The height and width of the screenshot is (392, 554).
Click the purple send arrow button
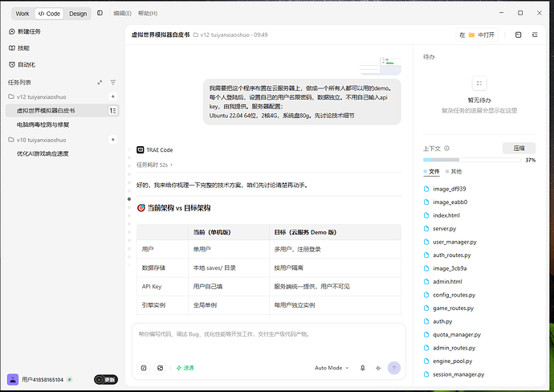pos(394,368)
